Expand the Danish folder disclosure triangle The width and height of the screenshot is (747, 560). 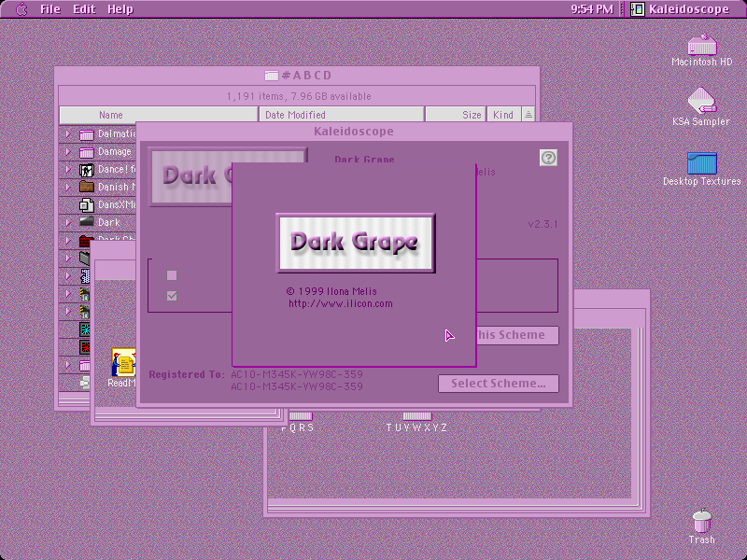[68, 188]
